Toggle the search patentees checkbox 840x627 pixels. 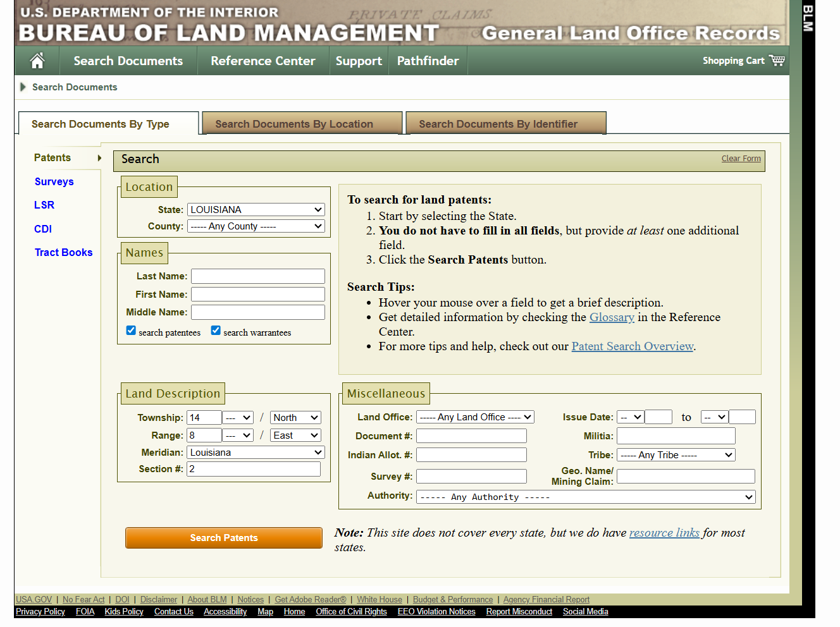pos(131,331)
